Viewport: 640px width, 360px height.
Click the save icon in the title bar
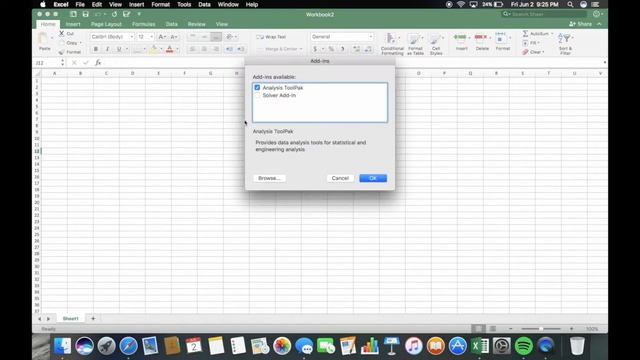(x=85, y=14)
